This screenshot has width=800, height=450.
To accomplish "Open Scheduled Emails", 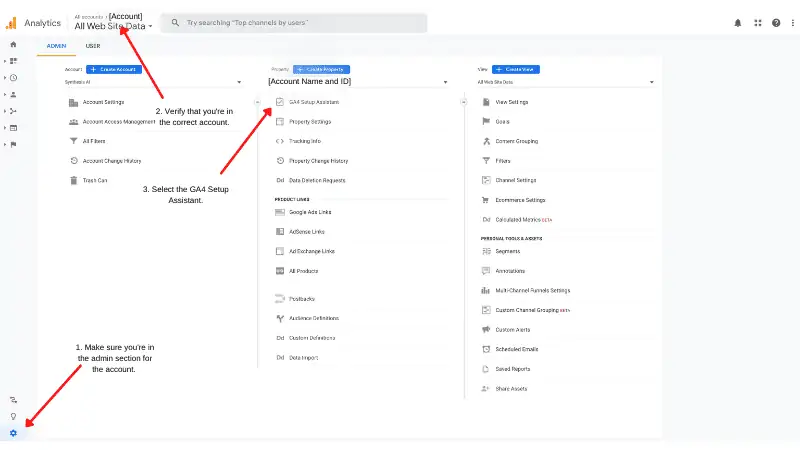I will point(517,349).
